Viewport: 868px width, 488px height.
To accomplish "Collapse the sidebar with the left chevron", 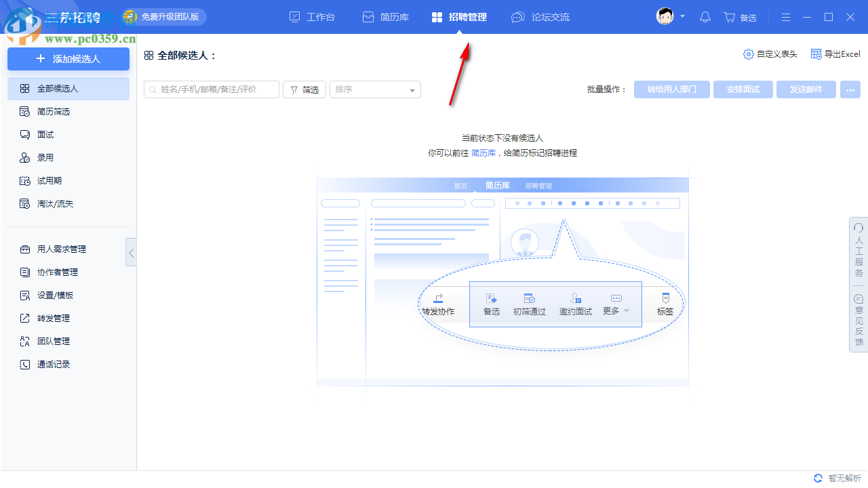I will click(x=131, y=252).
